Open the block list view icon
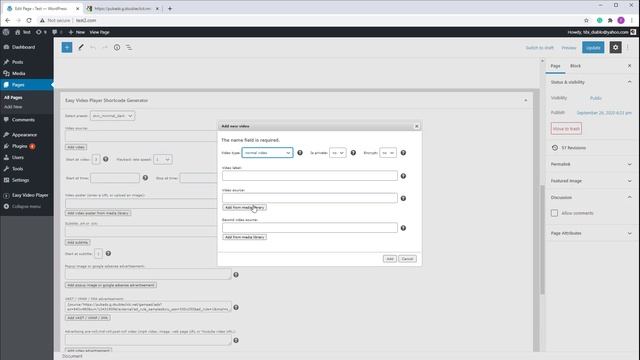The height and width of the screenshot is (360, 640). pos(129,47)
